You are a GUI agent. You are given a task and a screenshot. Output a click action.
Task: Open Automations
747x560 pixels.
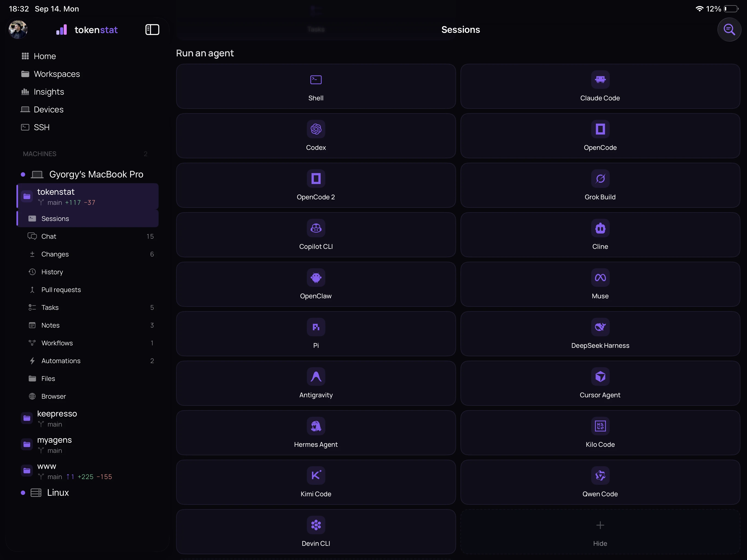tap(87, 361)
